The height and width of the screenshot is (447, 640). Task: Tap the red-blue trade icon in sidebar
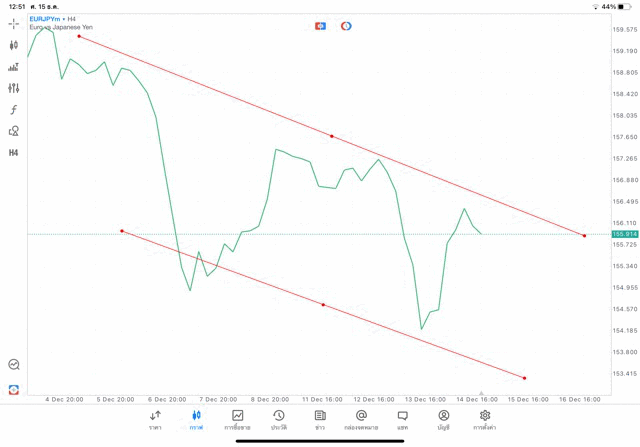[x=13, y=390]
